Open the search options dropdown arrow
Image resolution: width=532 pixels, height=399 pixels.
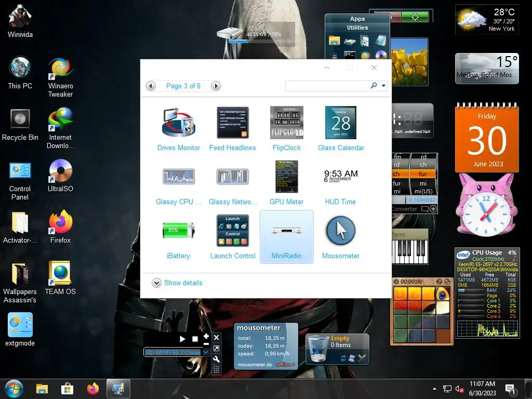(383, 86)
